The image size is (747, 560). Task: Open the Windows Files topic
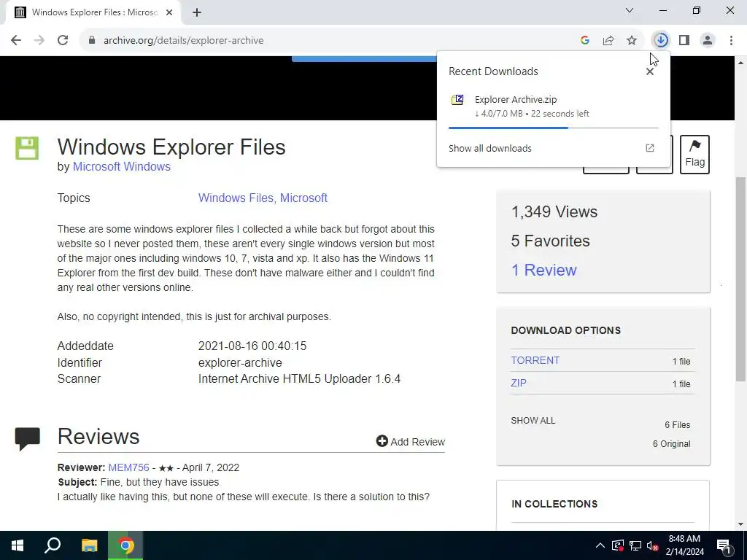click(236, 198)
